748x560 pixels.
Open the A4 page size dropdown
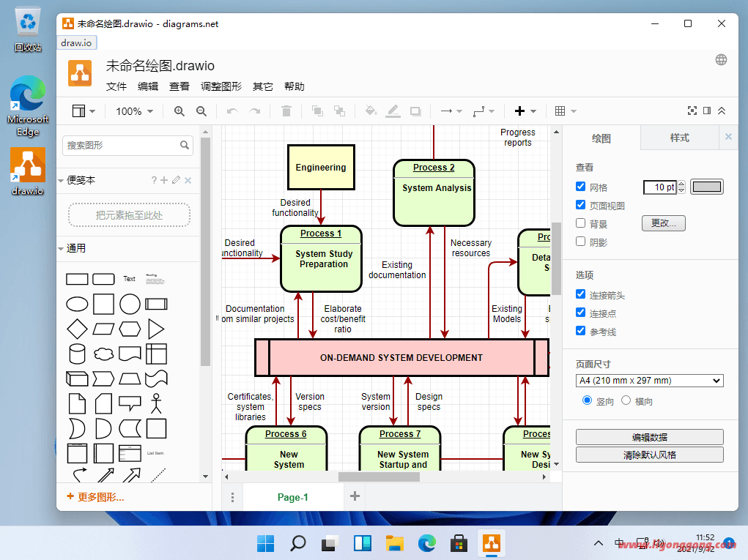point(649,381)
